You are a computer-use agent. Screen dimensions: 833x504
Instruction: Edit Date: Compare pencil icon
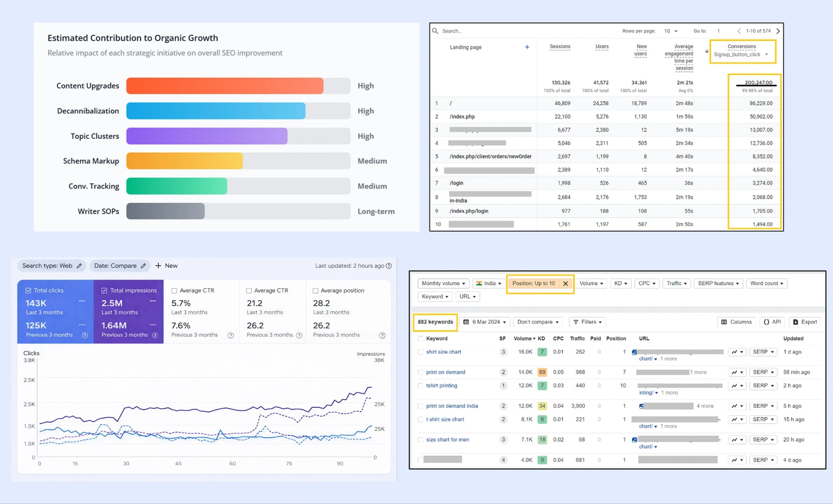[143, 266]
